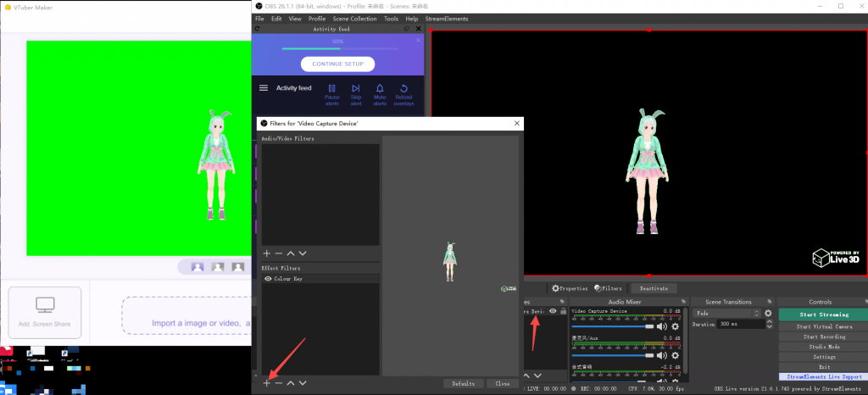868x395 pixels.
Task: Click the setup progress bar
Action: coord(340,48)
